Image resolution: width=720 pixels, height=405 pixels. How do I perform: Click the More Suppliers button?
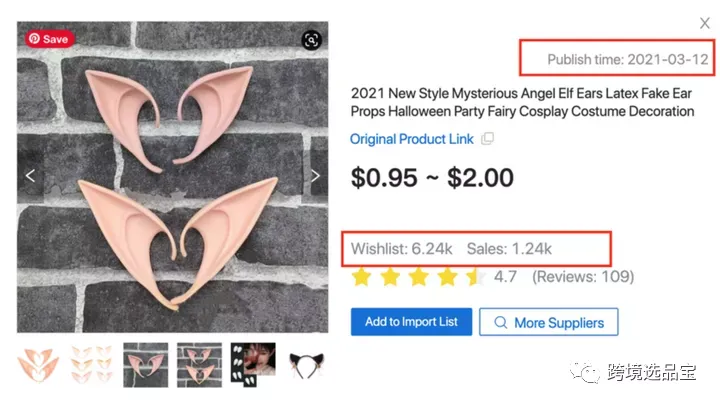[x=549, y=322]
